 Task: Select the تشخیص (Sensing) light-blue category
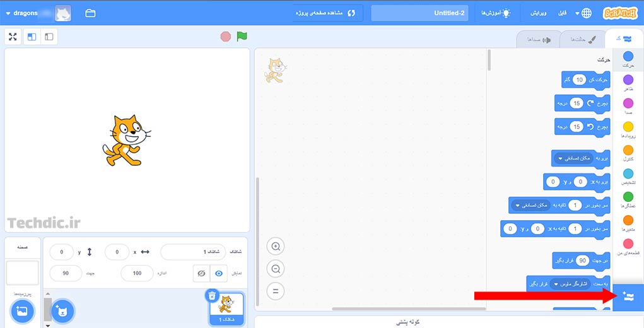point(628,176)
